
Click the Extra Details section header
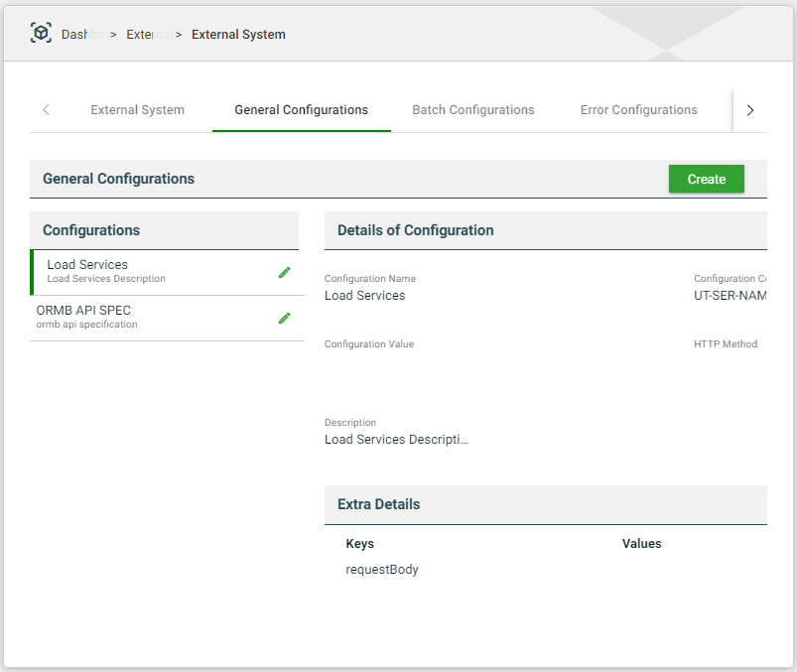(378, 504)
